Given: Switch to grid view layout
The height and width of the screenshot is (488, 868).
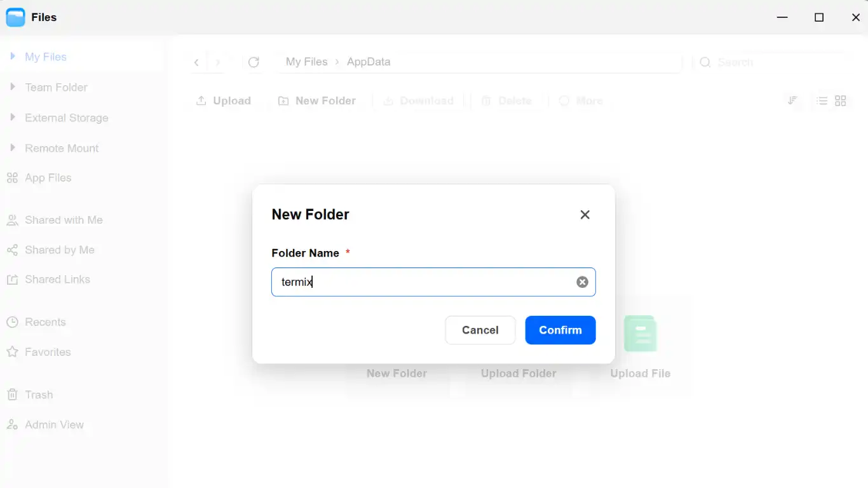Looking at the screenshot, I should point(841,101).
